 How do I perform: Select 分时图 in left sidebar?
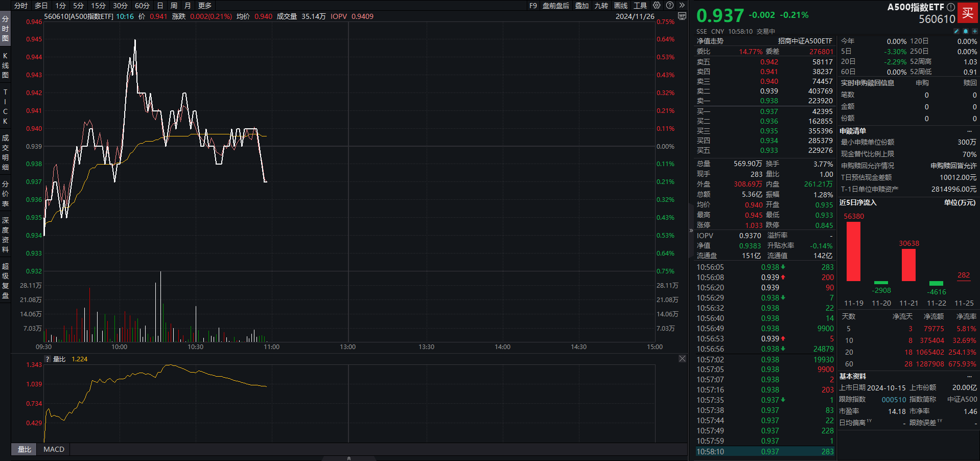pyautogui.click(x=5, y=29)
